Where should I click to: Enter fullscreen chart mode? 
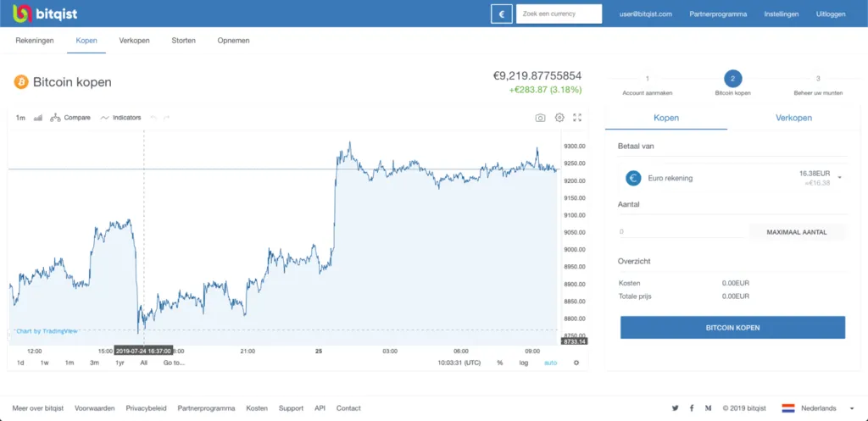click(577, 118)
